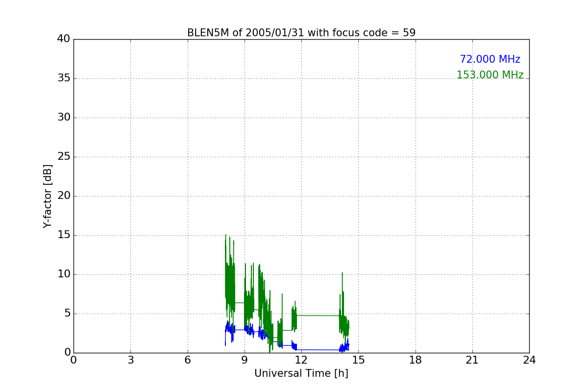Click the 'Universal Time [h]' axis label
Image resolution: width=588 pixels, height=392 pixels.
point(301,373)
